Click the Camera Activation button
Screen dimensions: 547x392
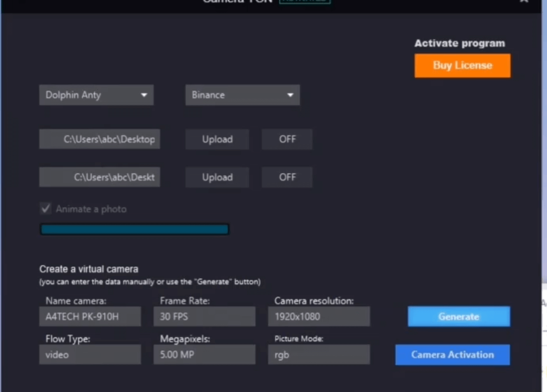click(x=452, y=355)
